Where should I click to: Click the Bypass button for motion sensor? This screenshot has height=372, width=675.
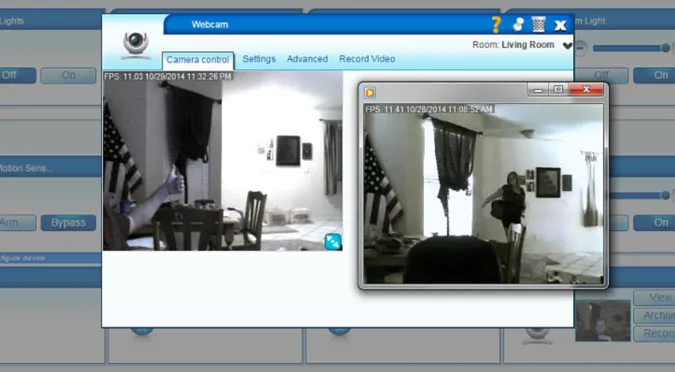tap(68, 223)
